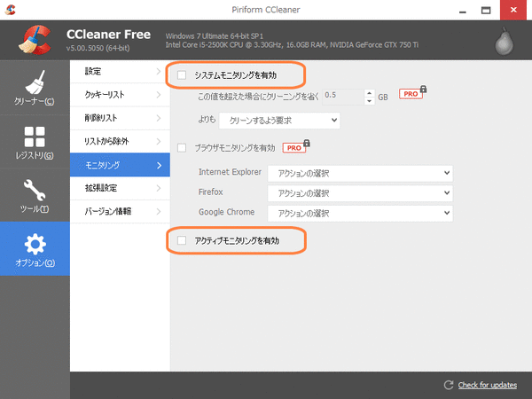
Task: Click the pear icon in header
Action: (x=505, y=42)
